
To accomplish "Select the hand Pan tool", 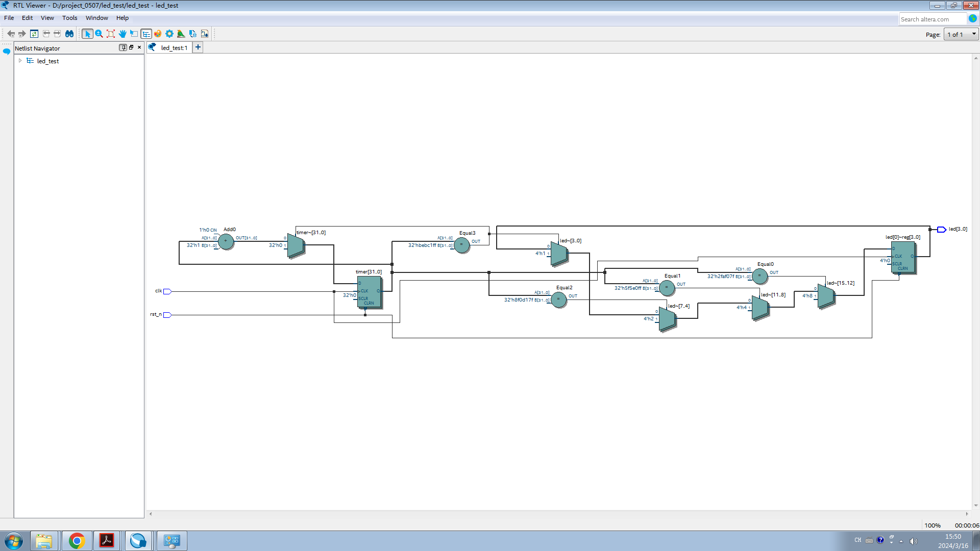I will tap(122, 34).
